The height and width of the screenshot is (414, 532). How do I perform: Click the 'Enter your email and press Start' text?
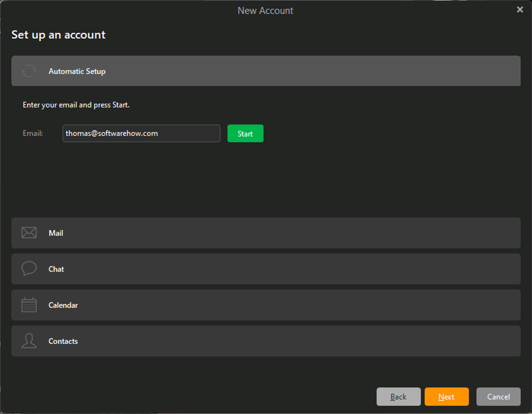(x=76, y=105)
